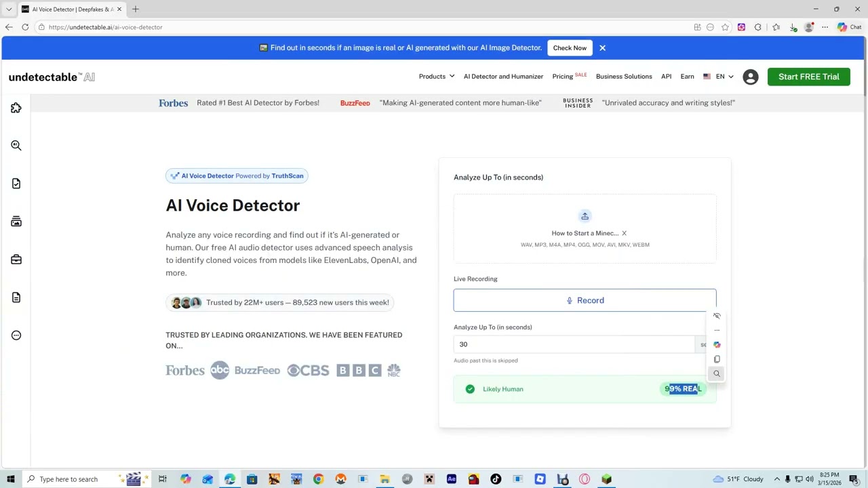Refresh the page with reload button
The width and height of the screenshot is (868, 488).
(x=25, y=27)
